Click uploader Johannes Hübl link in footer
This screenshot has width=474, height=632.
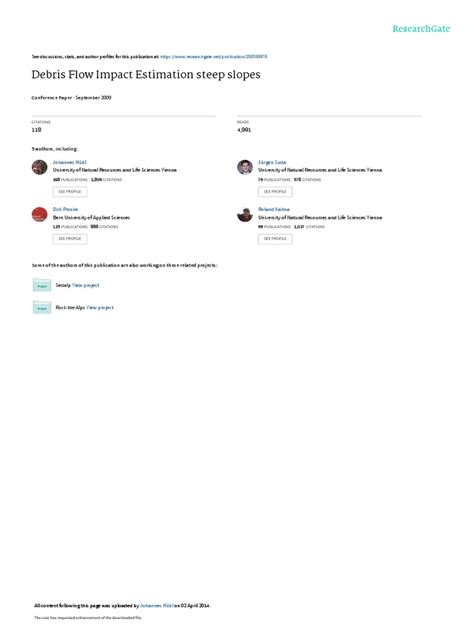click(x=157, y=605)
